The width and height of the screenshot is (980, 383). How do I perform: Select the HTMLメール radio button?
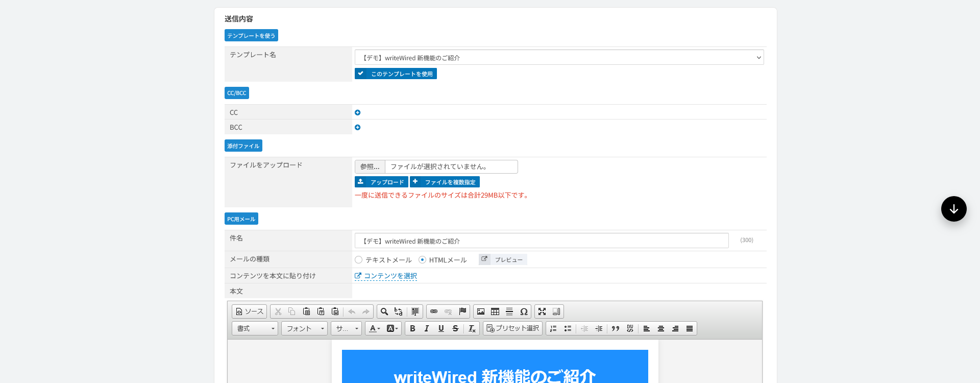pos(422,260)
